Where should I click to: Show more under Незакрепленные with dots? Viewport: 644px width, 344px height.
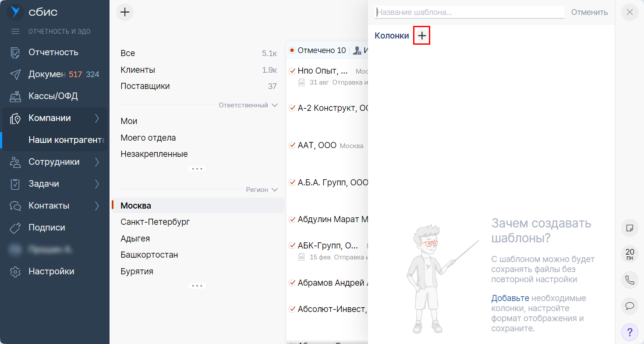[197, 169]
